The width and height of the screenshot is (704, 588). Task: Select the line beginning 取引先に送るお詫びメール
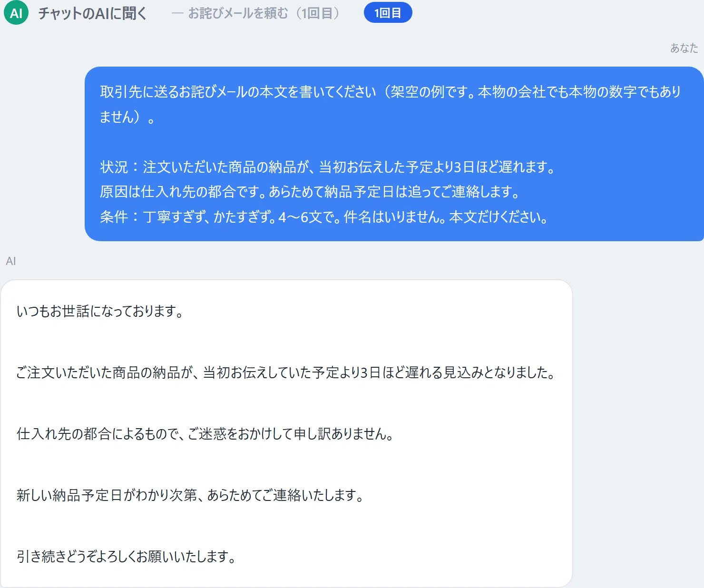tap(390, 91)
